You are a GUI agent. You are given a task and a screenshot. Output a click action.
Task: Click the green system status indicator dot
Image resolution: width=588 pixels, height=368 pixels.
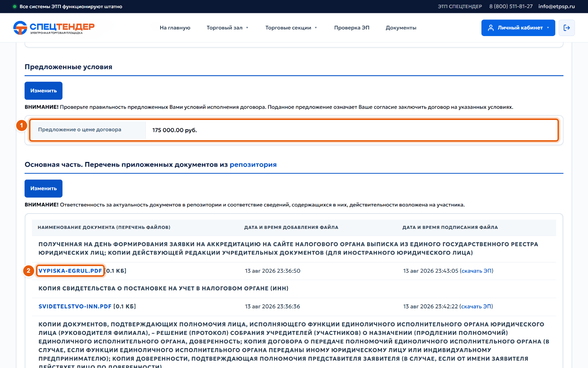(x=15, y=7)
